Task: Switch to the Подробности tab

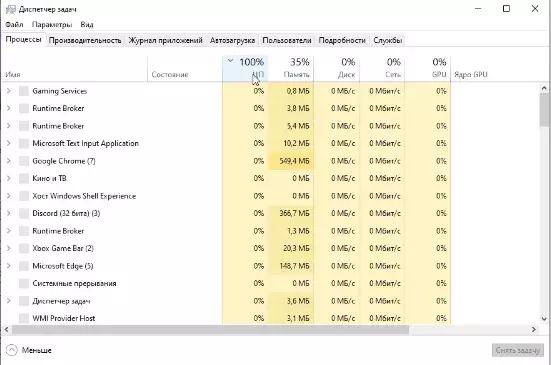Action: [x=342, y=40]
